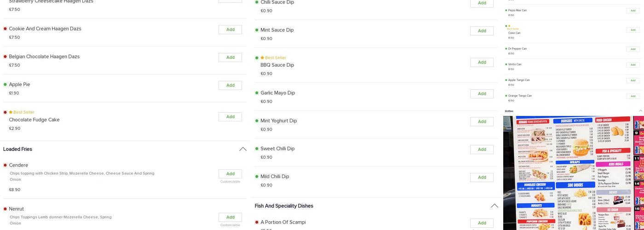Add Cookie And Cream Haagen Dazs
Viewport: 644px width, 230px height.
click(230, 29)
